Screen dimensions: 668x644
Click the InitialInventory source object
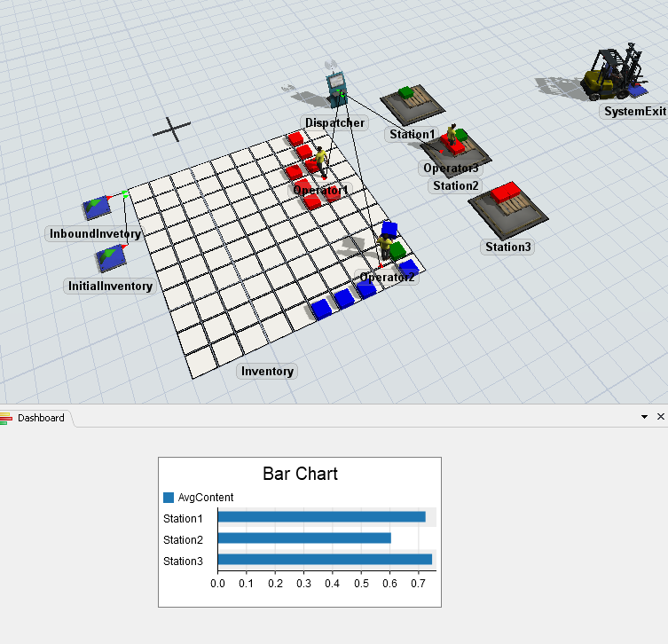pyautogui.click(x=110, y=258)
